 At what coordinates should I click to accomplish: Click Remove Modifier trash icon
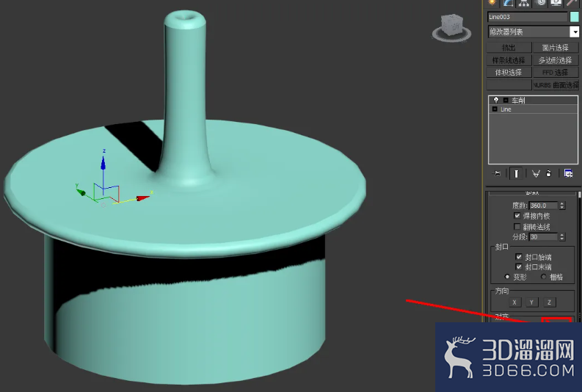point(548,173)
